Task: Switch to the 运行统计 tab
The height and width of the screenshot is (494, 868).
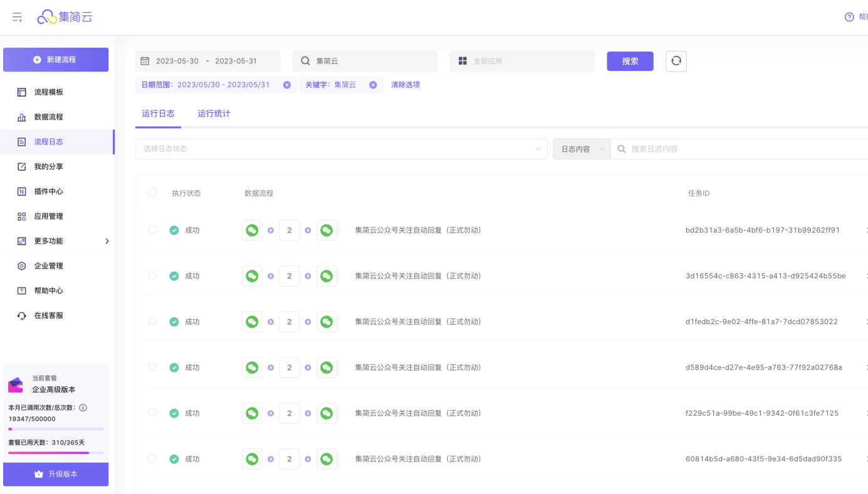Action: [x=214, y=113]
